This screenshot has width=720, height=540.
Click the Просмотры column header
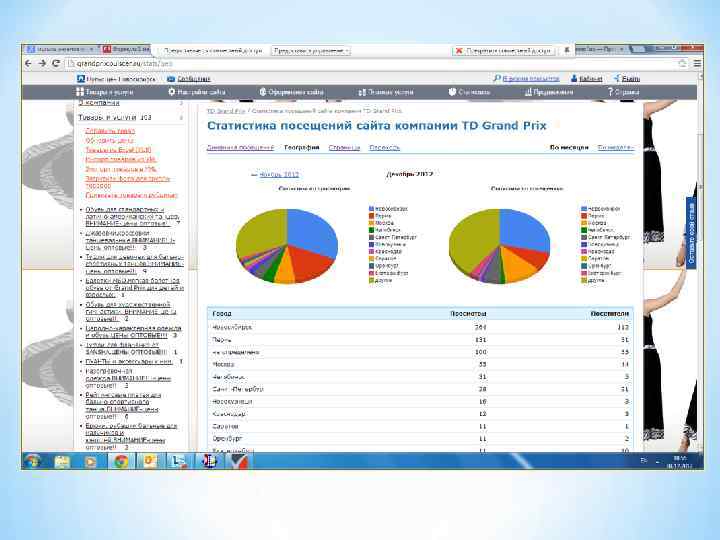point(468,314)
